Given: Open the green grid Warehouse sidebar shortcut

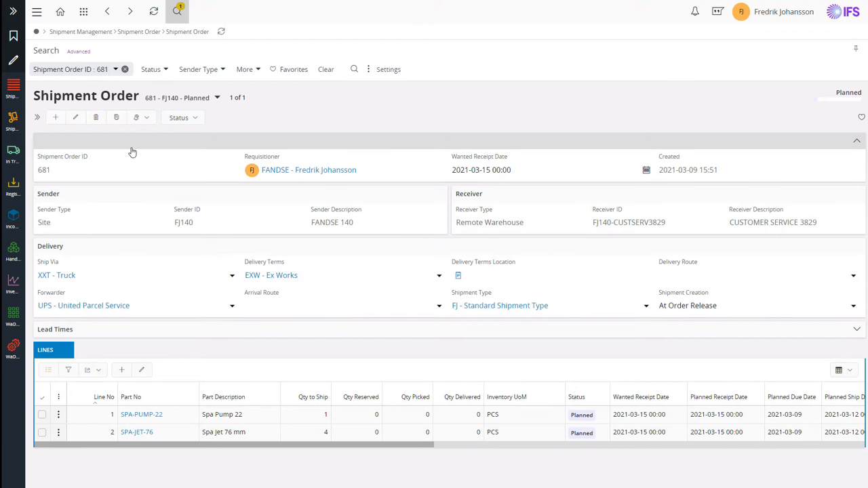Looking at the screenshot, I should click(x=13, y=317).
